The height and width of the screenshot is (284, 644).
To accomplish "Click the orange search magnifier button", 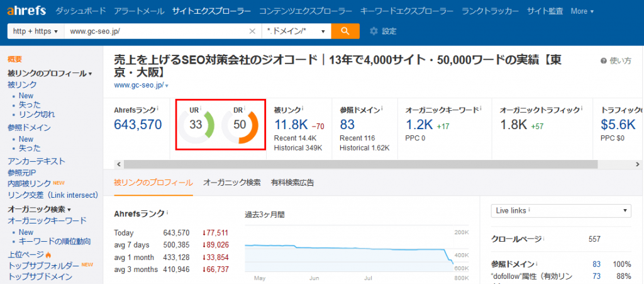I will tap(345, 31).
